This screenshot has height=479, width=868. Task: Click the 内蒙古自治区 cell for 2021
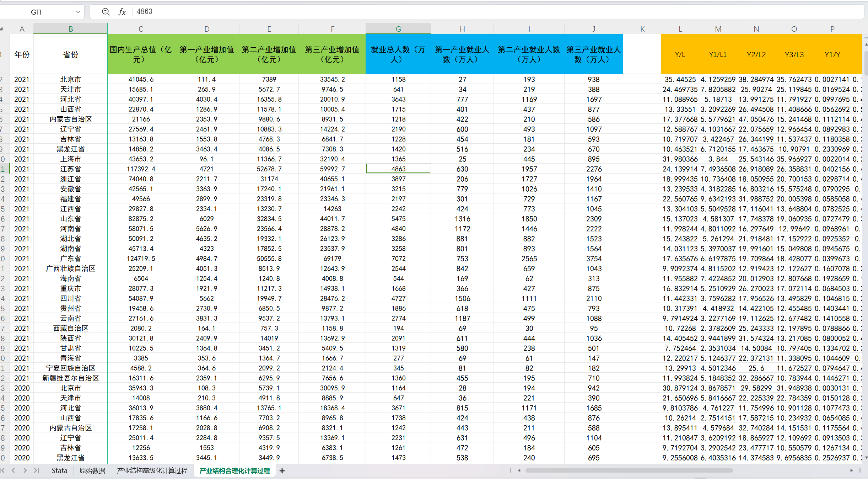70,119
